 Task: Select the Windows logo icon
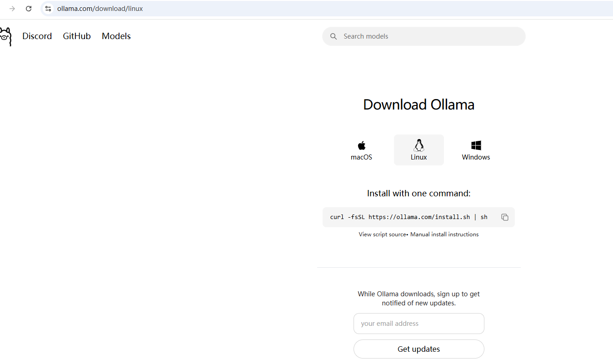pyautogui.click(x=476, y=145)
